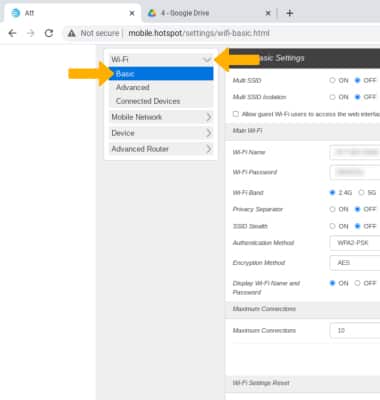The image size is (380, 400).
Task: Turn SSID Stealth ON
Action: click(332, 226)
